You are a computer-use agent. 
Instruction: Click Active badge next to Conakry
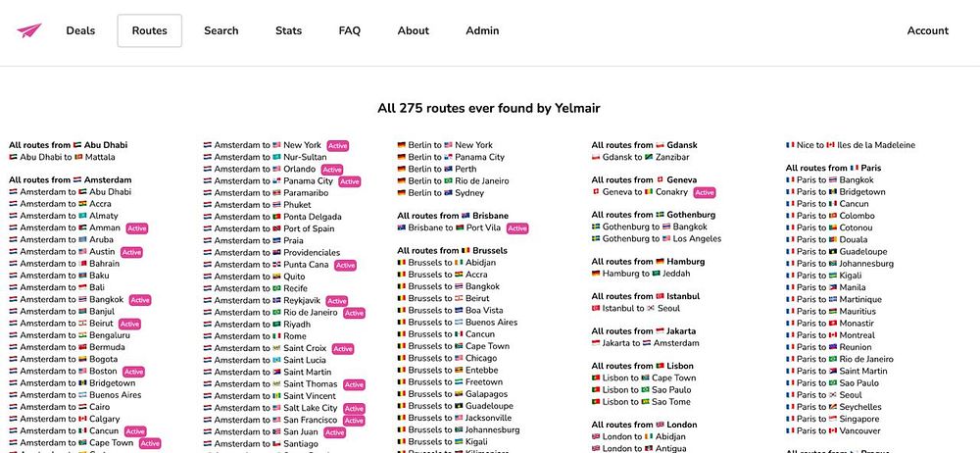pos(705,193)
